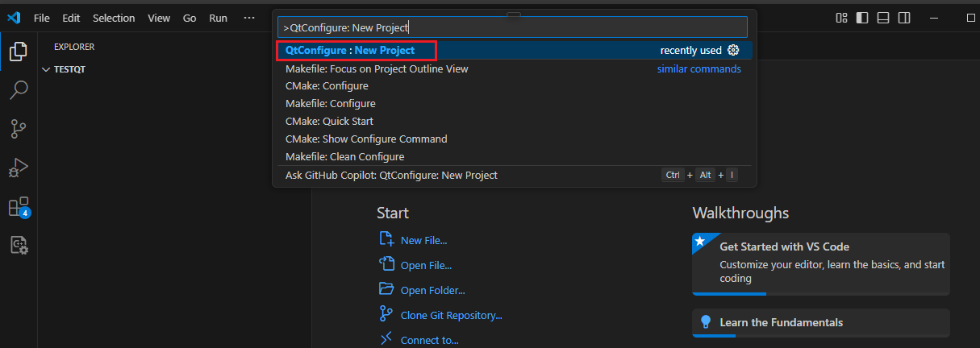Open the Source Control view
This screenshot has height=348, width=980.
click(x=18, y=128)
